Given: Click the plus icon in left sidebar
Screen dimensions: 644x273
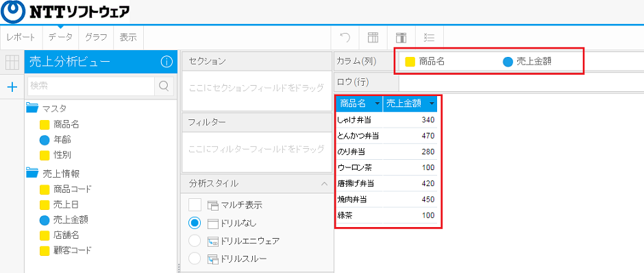Looking at the screenshot, I should point(13,87).
